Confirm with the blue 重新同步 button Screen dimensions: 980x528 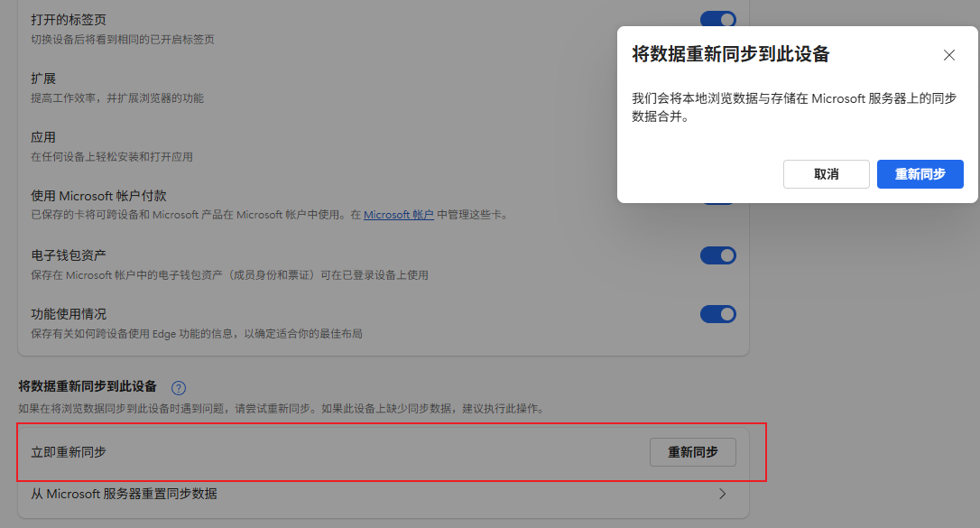920,173
